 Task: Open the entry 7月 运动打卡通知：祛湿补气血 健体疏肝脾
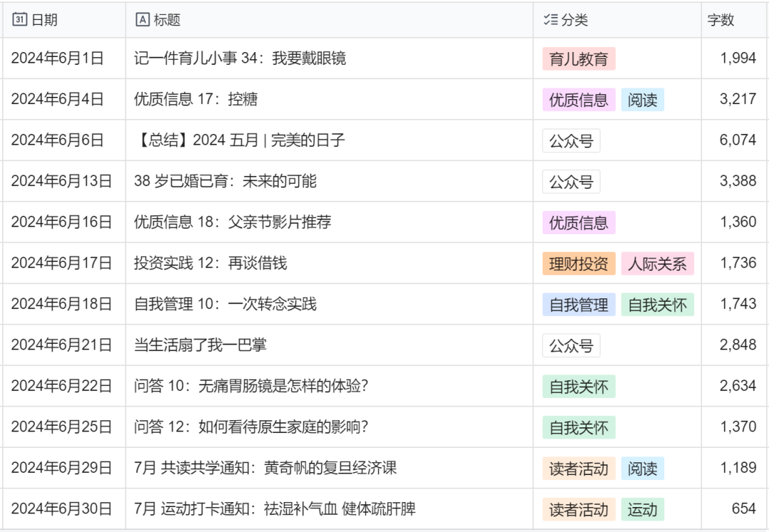click(275, 508)
